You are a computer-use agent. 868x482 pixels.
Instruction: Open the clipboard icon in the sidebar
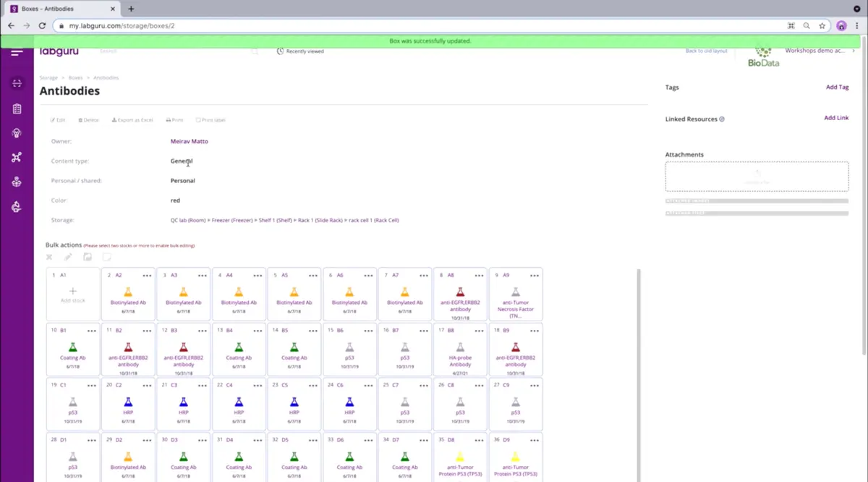17,109
